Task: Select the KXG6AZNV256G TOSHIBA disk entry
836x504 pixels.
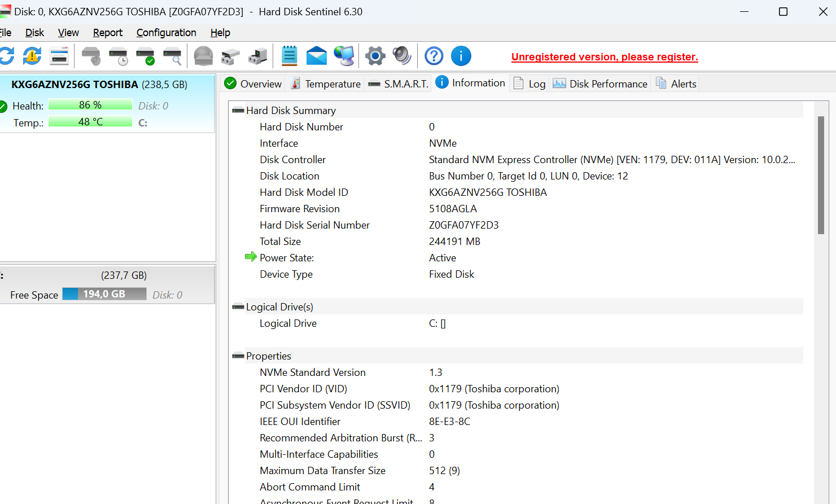Action: point(99,85)
